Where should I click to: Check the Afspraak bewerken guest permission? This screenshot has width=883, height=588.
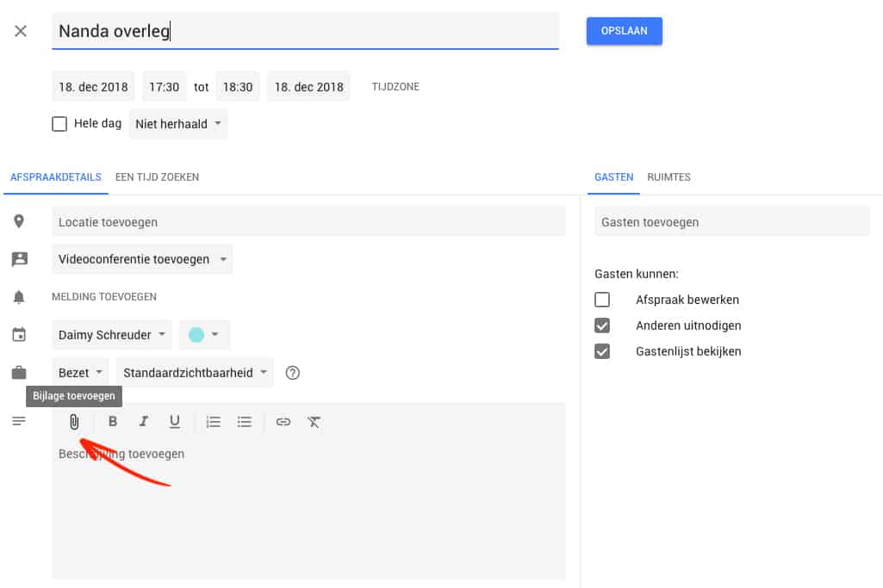602,300
